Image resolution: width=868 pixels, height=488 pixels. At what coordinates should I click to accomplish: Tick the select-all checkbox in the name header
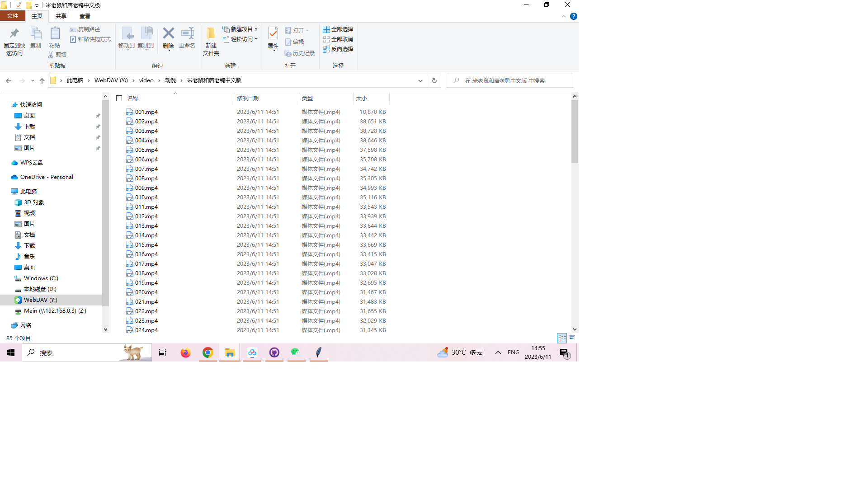[119, 98]
